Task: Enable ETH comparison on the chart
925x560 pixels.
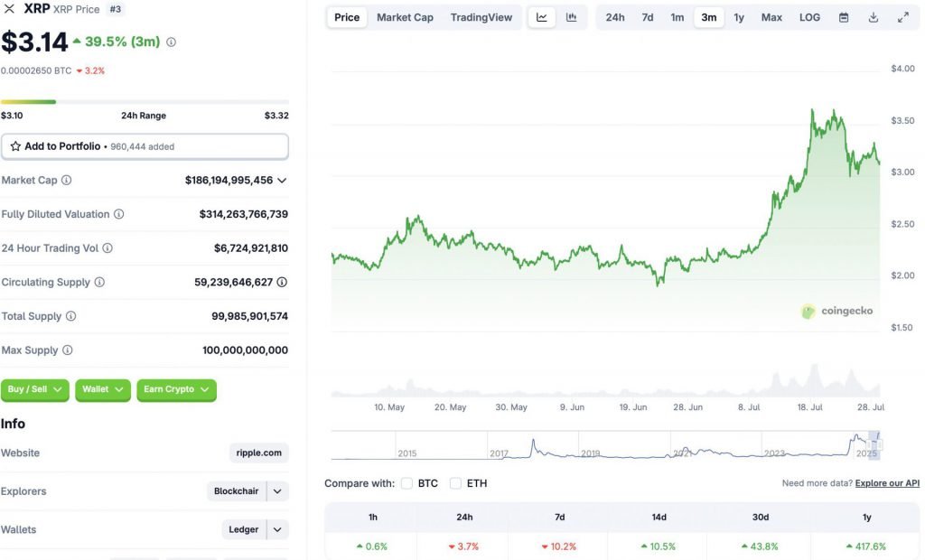Action: [455, 483]
